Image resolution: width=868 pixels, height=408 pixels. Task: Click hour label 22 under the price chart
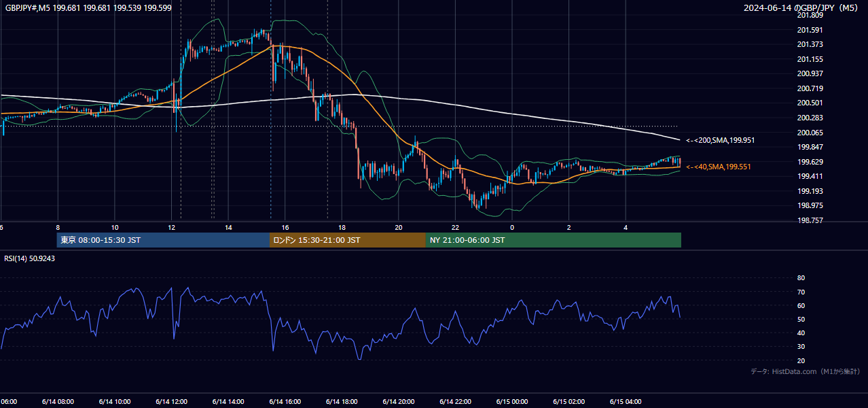point(455,228)
